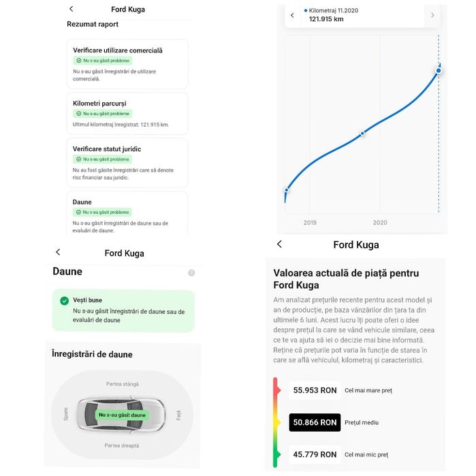Open the Kilometri parcurși card

(127, 114)
